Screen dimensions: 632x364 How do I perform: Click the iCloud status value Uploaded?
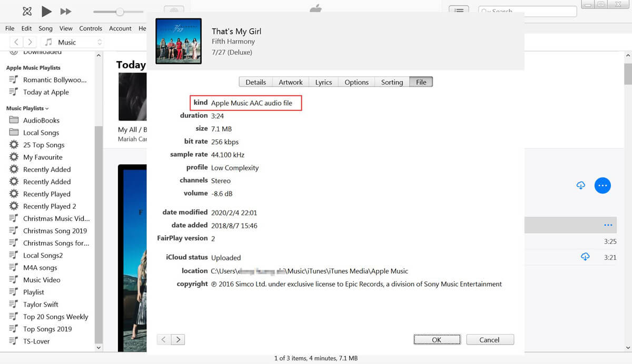click(226, 258)
